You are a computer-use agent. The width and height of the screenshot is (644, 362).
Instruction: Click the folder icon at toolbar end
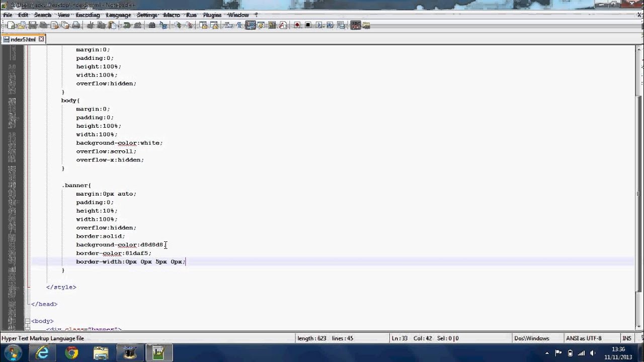click(366, 25)
